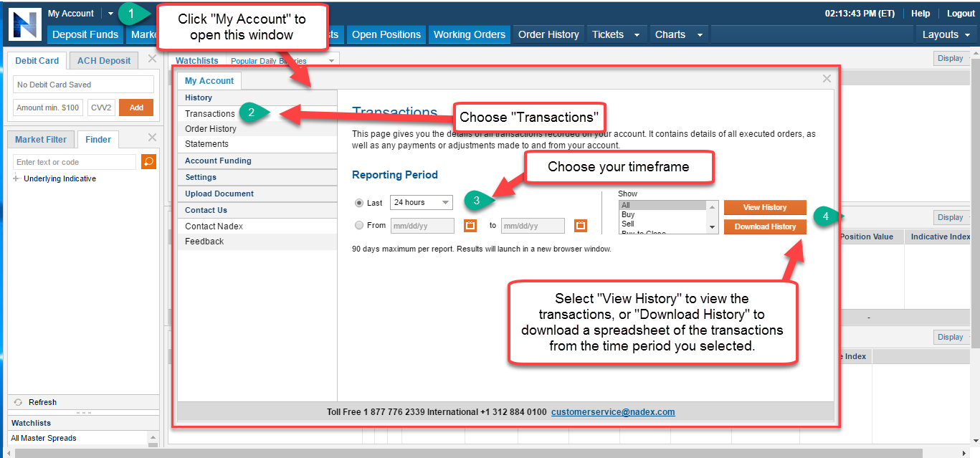Expand the Account Funding section

coord(257,161)
